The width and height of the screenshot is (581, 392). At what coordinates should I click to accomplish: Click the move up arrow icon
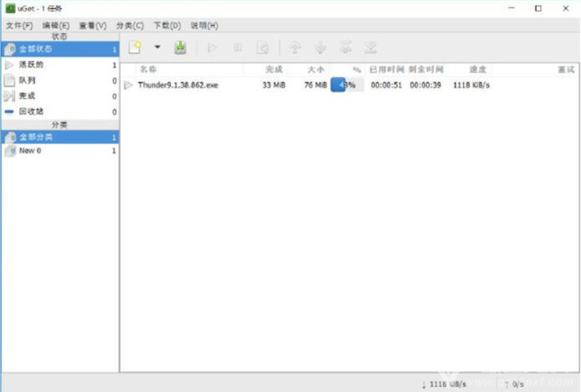[x=295, y=47]
